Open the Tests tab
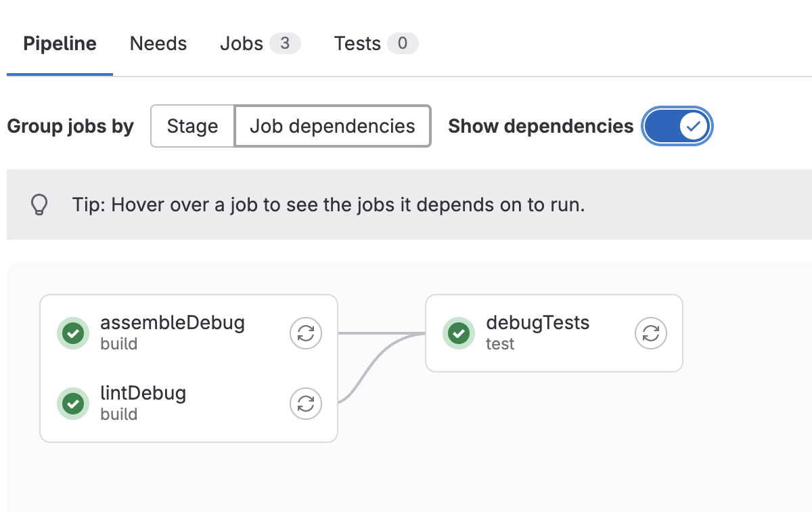 tap(376, 44)
